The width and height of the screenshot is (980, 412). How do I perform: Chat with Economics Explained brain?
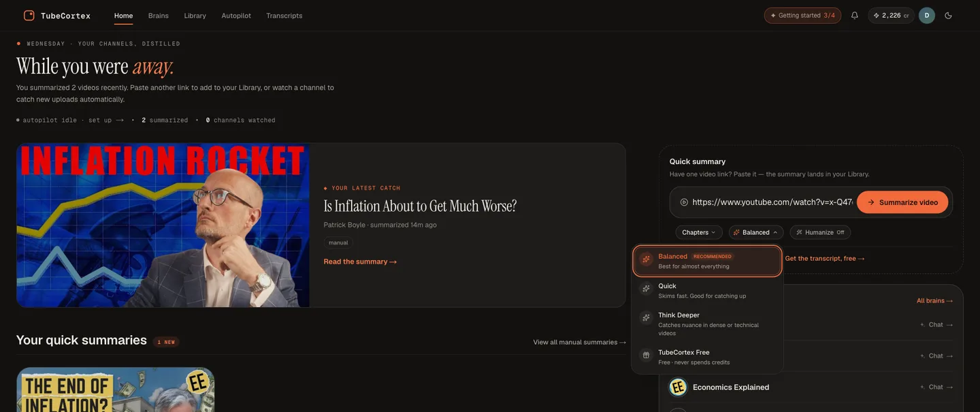(x=936, y=387)
